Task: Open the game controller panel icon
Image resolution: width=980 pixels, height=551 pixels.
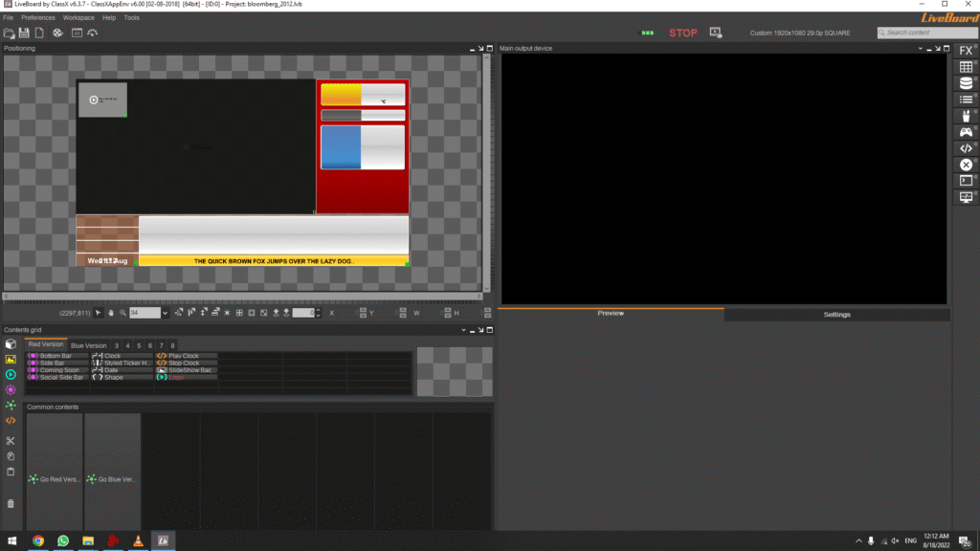Action: [x=966, y=132]
